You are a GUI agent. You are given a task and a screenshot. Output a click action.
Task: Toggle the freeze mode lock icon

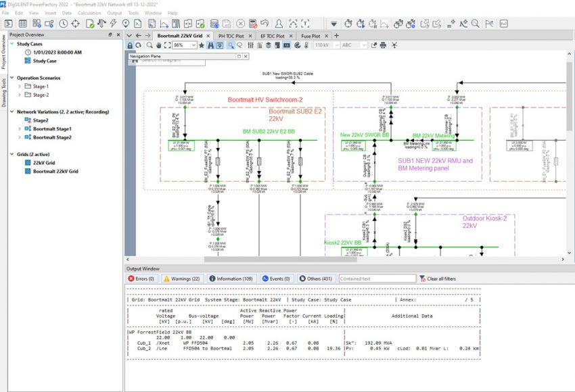coord(130,45)
